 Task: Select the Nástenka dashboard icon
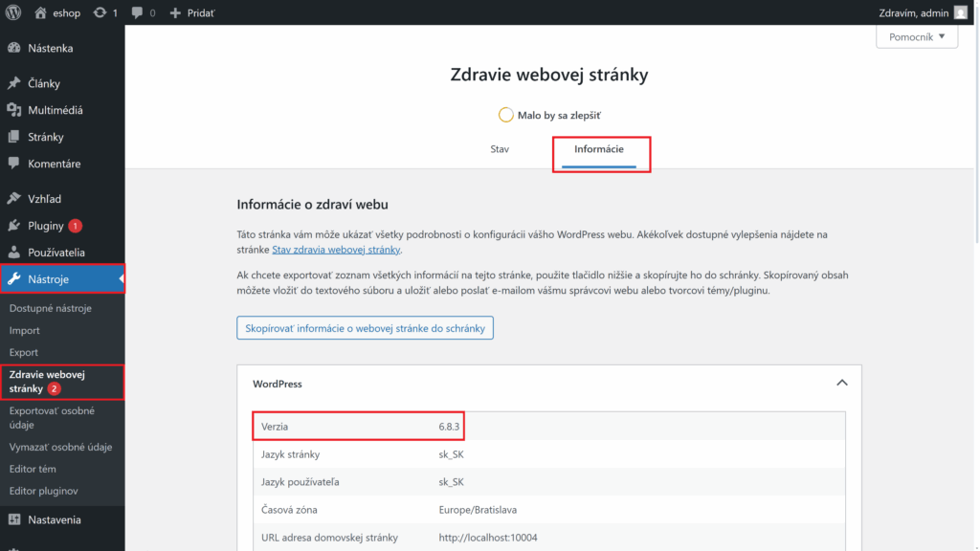click(15, 48)
